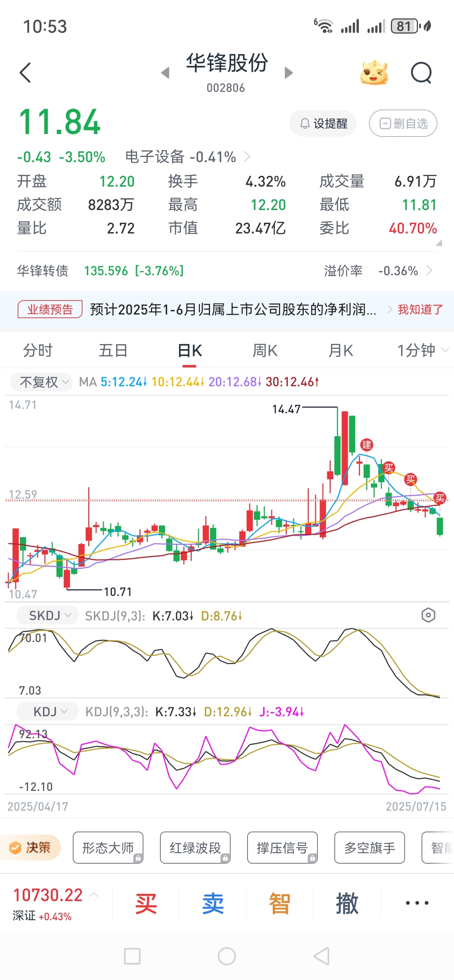Image resolution: width=454 pixels, height=980 pixels.
Task: Switch to 周K tab
Action: click(265, 350)
